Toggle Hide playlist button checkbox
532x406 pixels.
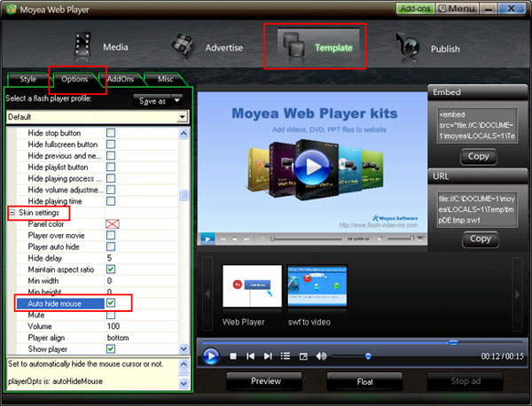[x=111, y=167]
